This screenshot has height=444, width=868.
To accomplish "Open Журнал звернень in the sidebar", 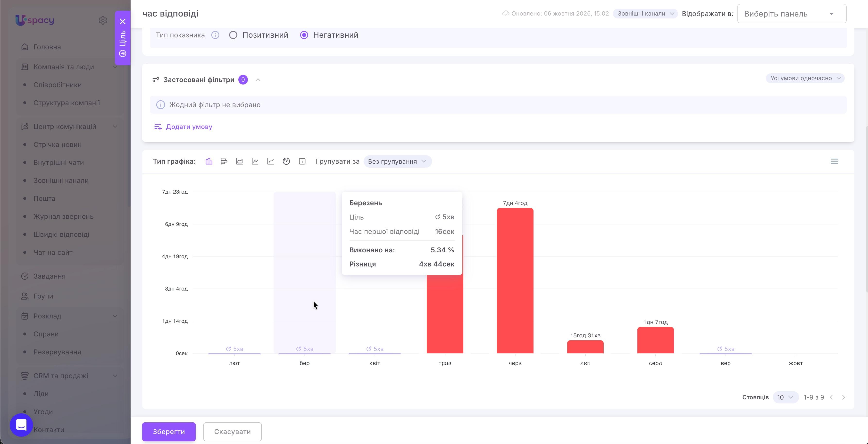I will point(63,216).
